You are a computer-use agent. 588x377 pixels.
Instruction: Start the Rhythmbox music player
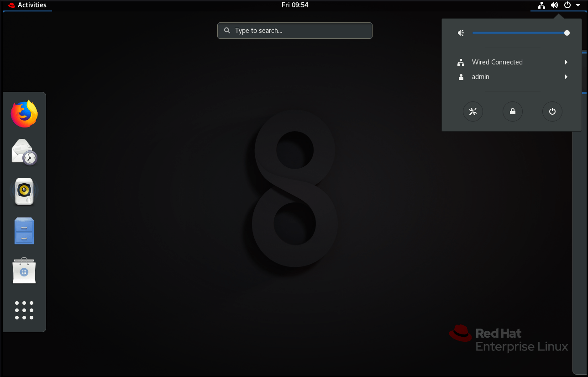coord(24,191)
